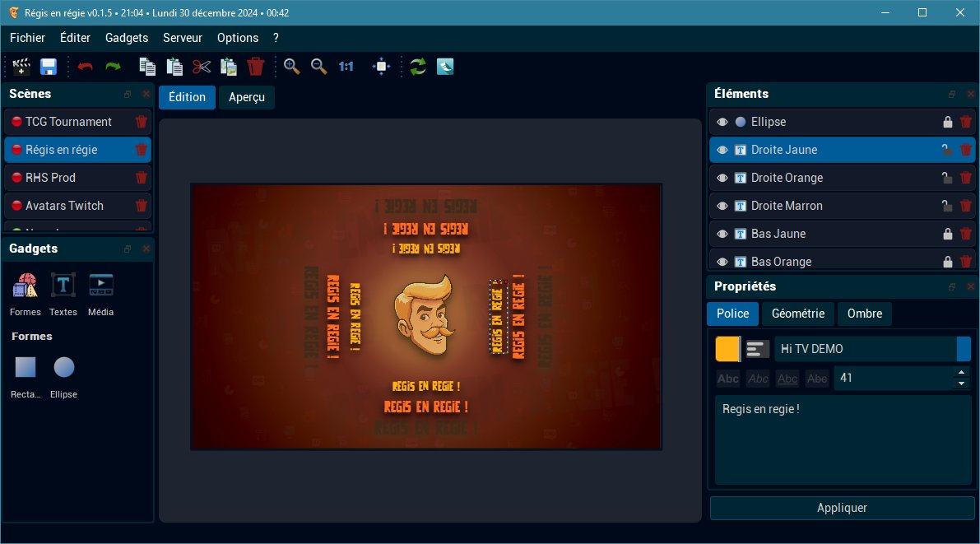Open the Gadgets menu
980x544 pixels.
(127, 38)
